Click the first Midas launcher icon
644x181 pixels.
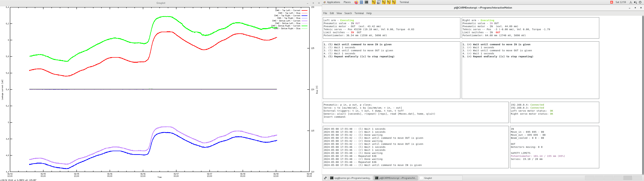374,2
